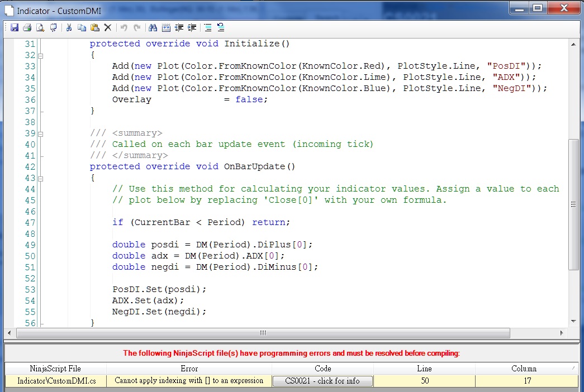Image resolution: width=584 pixels, height=392 pixels.
Task: Comment out the selected lines
Action: pos(208,27)
